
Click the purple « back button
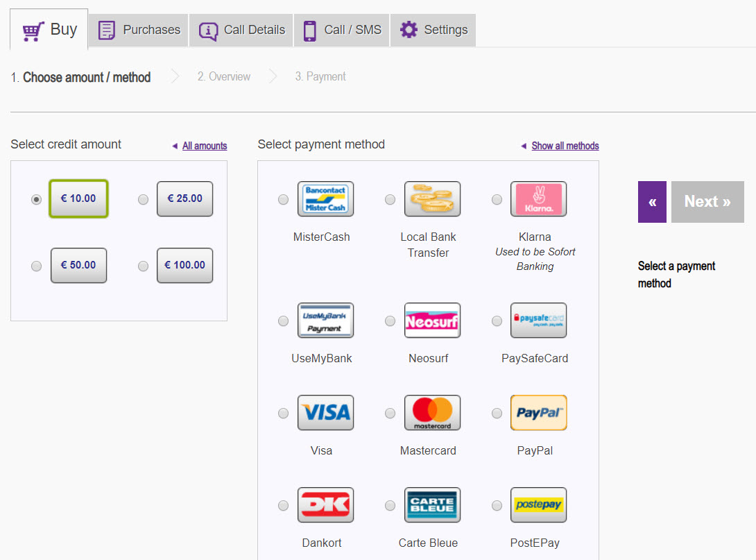click(x=652, y=202)
